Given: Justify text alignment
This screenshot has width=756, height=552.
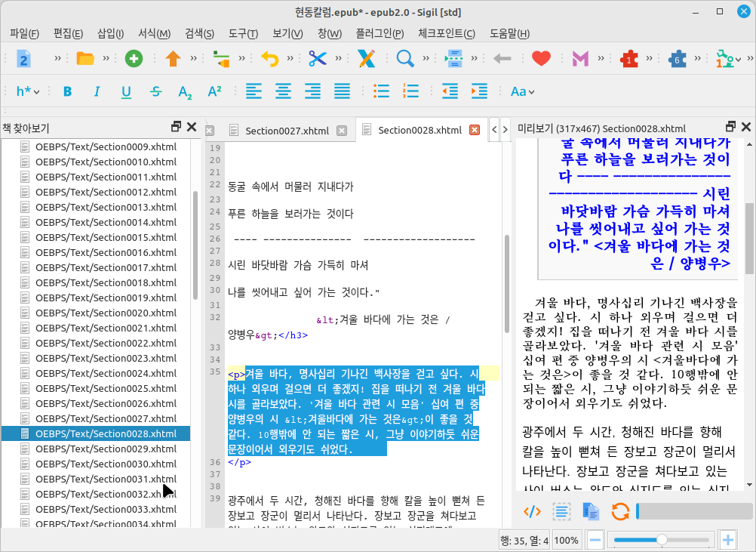Looking at the screenshot, I should click(343, 91).
